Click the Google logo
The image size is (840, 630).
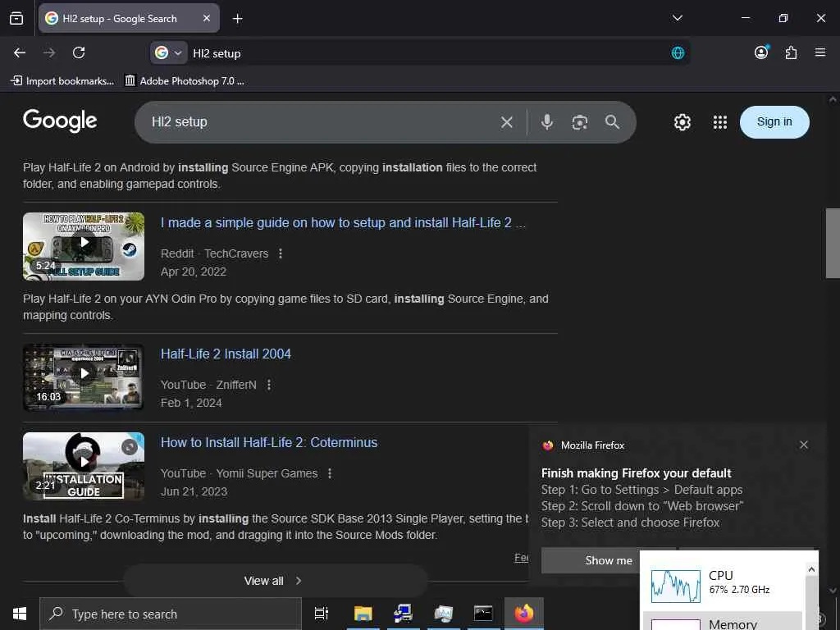click(x=60, y=121)
